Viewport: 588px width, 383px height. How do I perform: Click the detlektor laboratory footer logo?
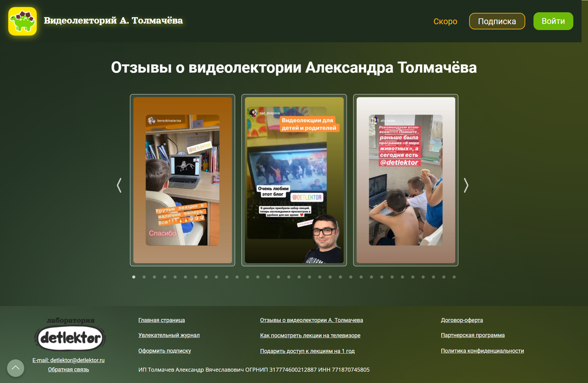pos(70,336)
